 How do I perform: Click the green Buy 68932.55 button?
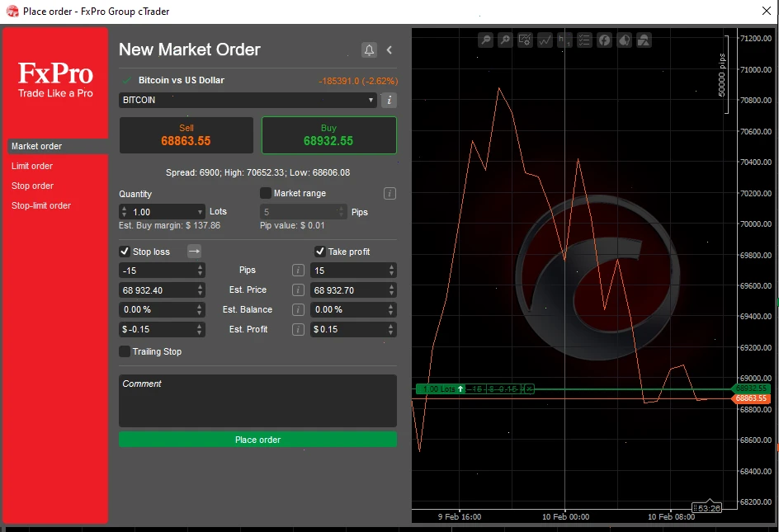(328, 134)
